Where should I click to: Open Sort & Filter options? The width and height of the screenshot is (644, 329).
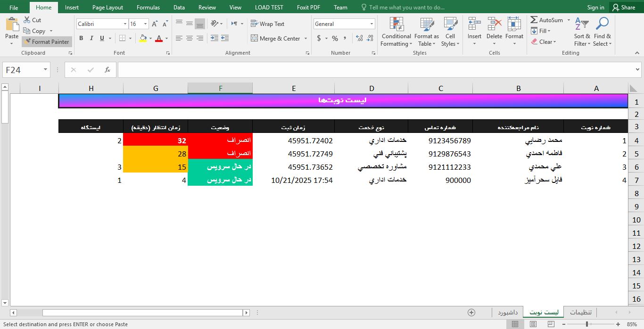[x=582, y=32]
